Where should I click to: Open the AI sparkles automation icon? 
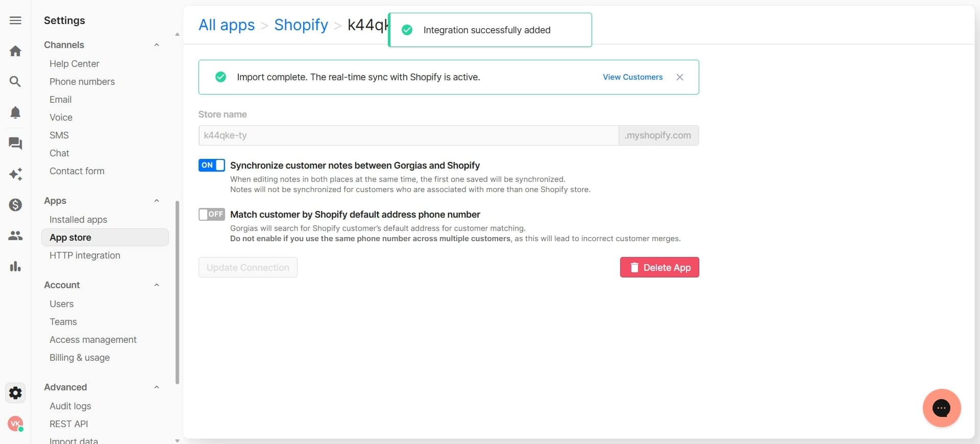point(15,174)
